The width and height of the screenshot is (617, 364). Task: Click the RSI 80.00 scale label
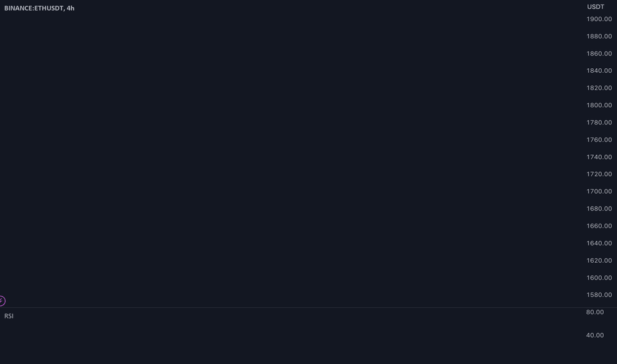click(x=594, y=312)
